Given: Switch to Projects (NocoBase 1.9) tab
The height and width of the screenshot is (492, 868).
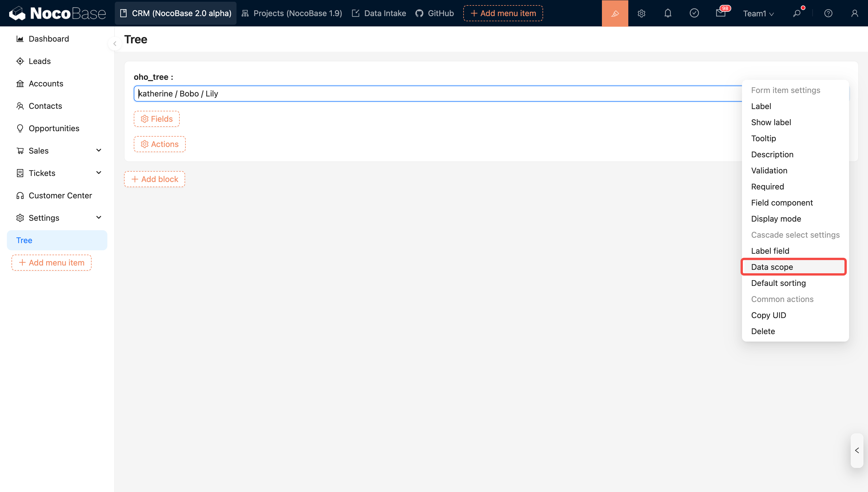Looking at the screenshot, I should click(x=292, y=13).
